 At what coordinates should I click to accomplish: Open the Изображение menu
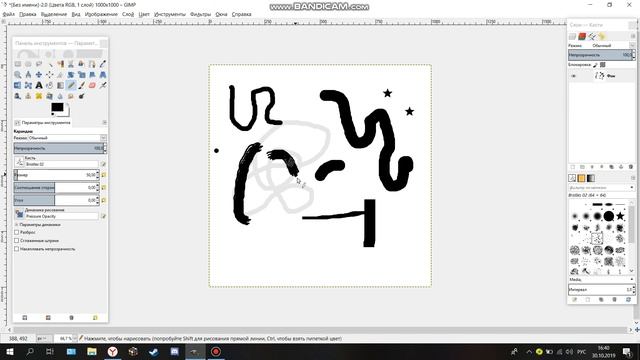coord(101,14)
